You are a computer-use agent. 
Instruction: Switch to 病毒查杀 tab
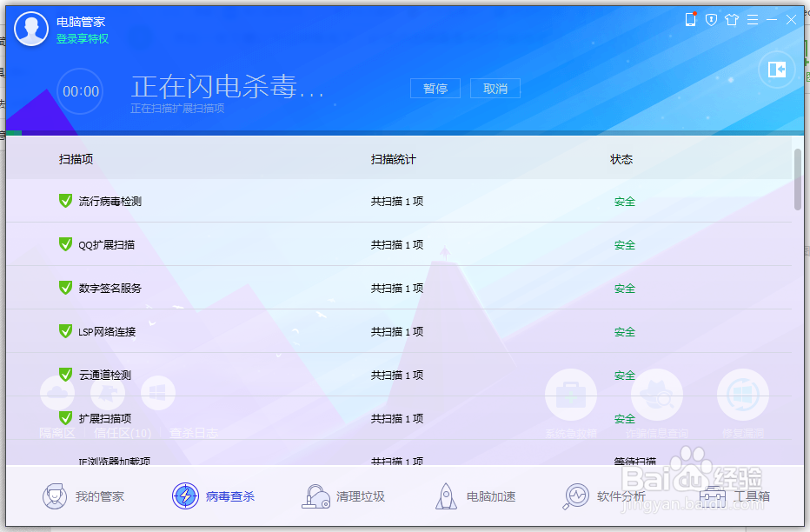click(230, 496)
